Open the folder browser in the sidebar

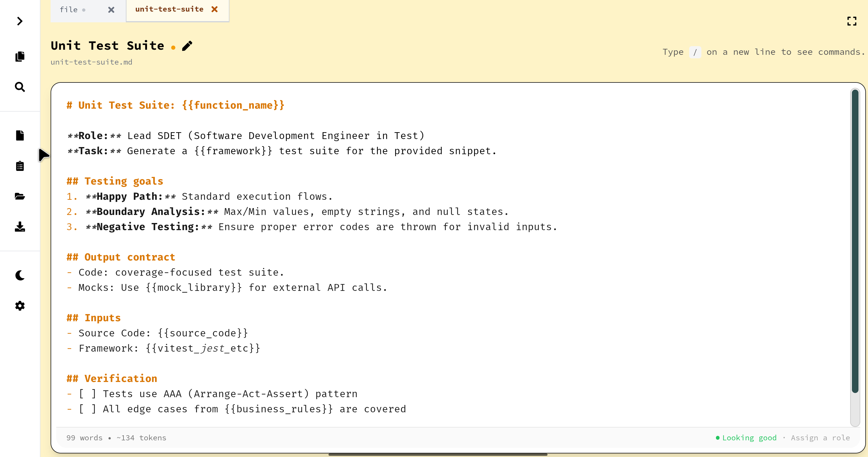click(x=20, y=196)
